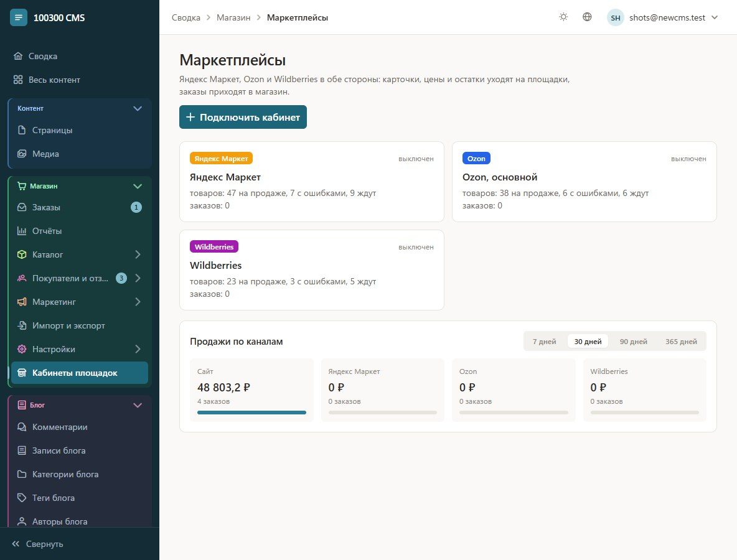
Task: Click the Медиа image icon
Action: [x=22, y=154]
